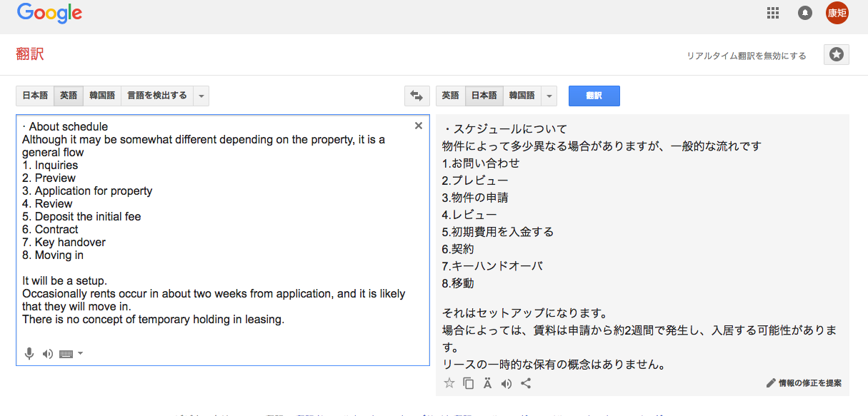Click the red 翻訳 page title
Screen dimensions: 868x416
(x=30, y=55)
